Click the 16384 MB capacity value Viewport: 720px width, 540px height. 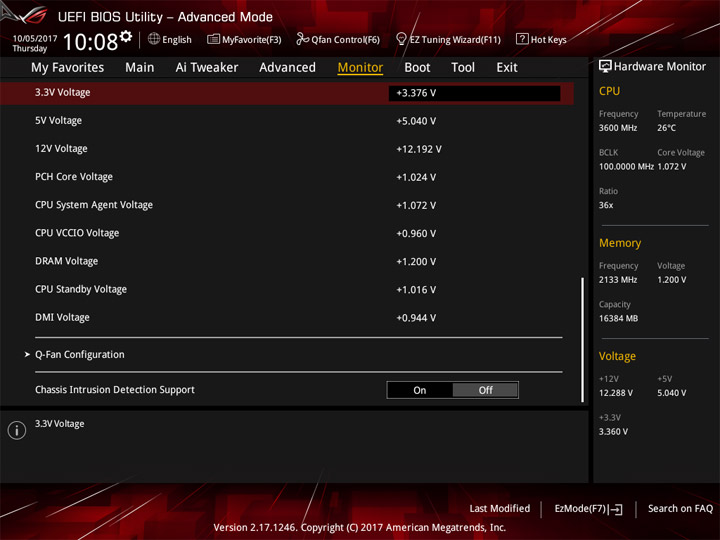[619, 318]
